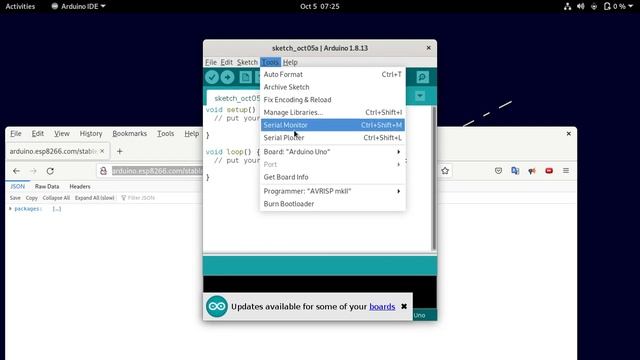Bookmark page with star icon in Firefox
This screenshot has height=360, width=640.
coord(445,171)
